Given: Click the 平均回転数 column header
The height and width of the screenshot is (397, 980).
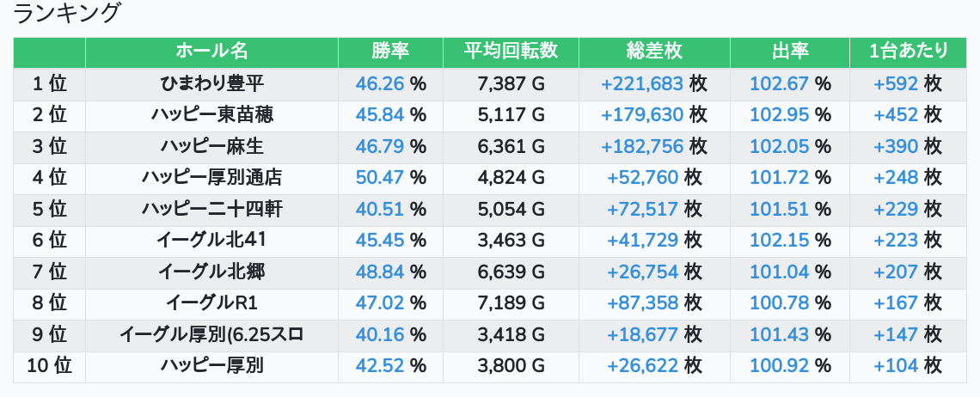Looking at the screenshot, I should [x=511, y=52].
